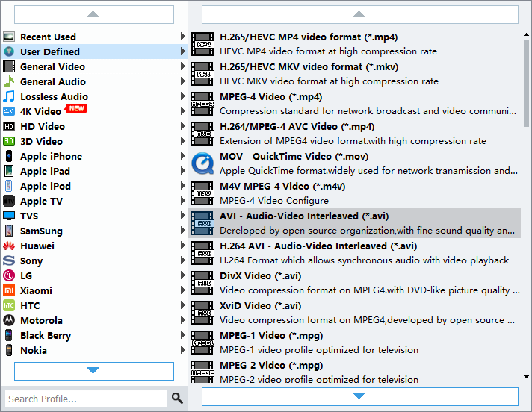Screen dimensions: 532x412
Task: Click the LG logo icon
Action: click(9, 275)
